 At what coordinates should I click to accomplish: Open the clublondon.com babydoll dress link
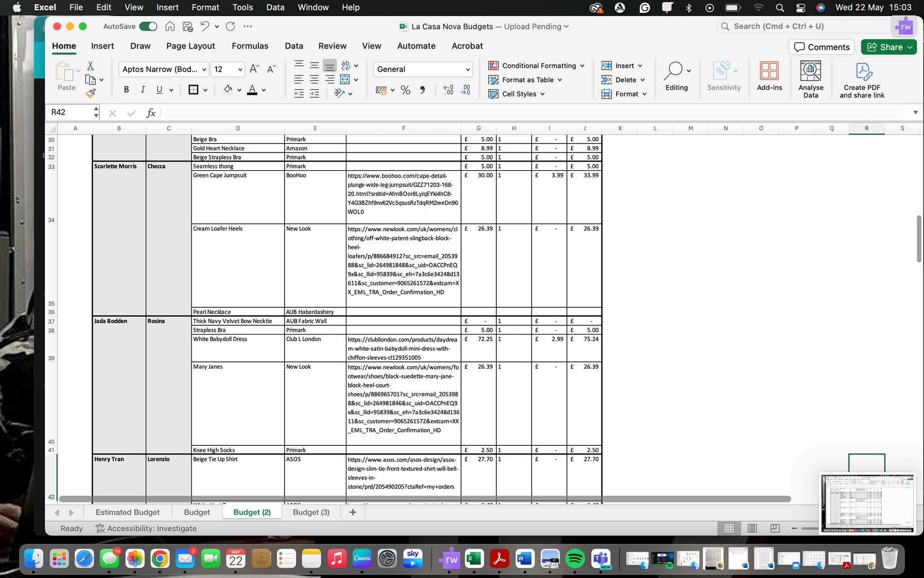coord(403,348)
